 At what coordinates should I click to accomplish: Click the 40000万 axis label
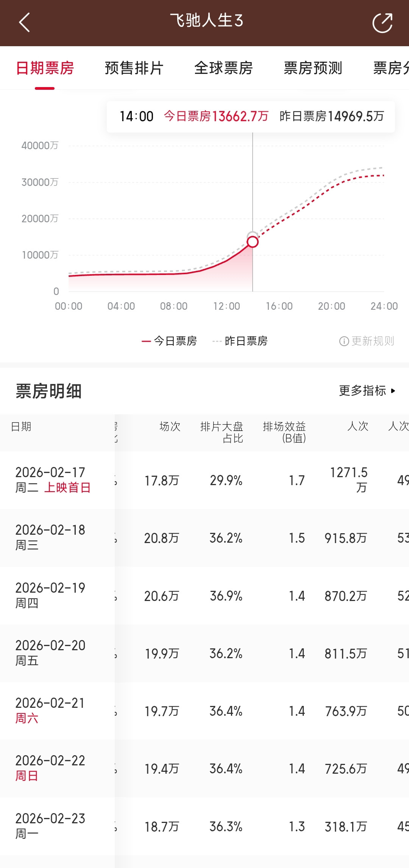point(40,145)
